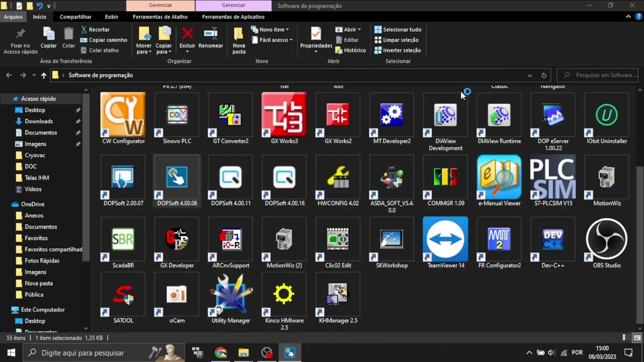Select the TeamViewer 14 shortcut

446,243
